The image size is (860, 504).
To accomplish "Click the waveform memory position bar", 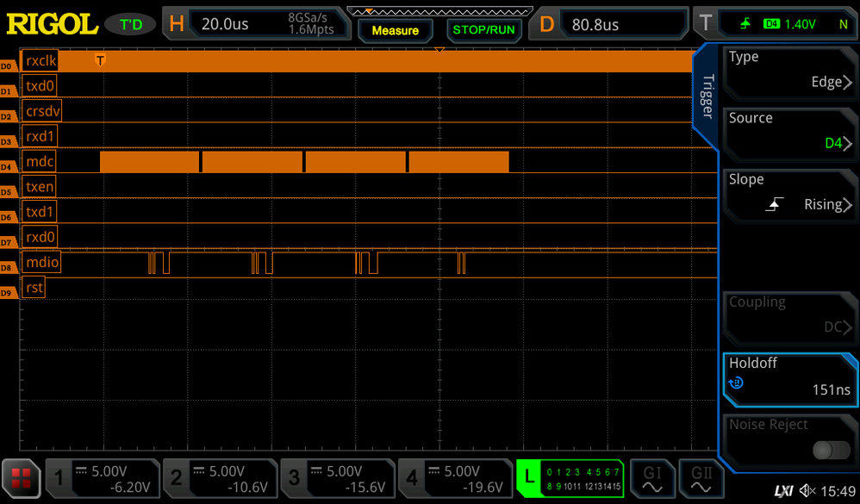I will (439, 11).
